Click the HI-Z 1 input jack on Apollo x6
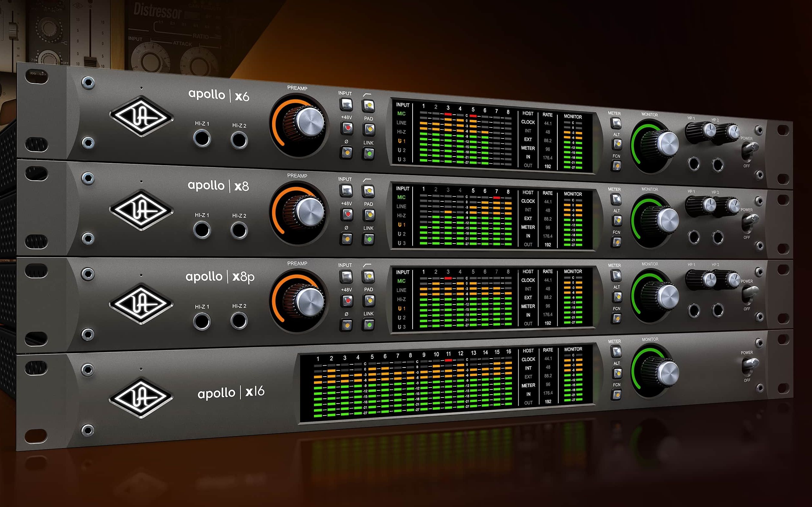 202,139
